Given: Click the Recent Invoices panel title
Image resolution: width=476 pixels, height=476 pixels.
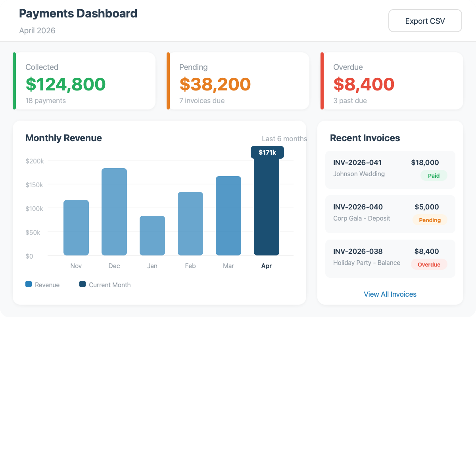Looking at the screenshot, I should [365, 138].
